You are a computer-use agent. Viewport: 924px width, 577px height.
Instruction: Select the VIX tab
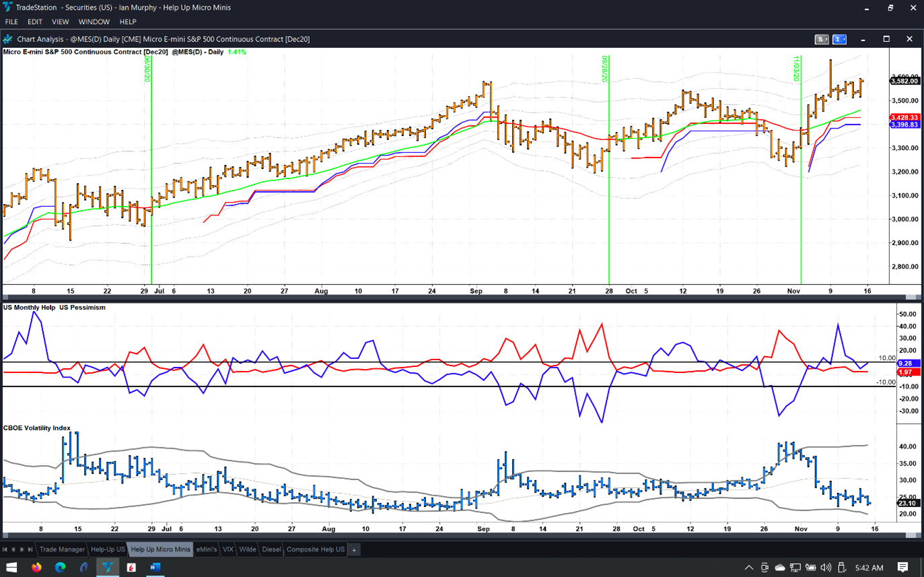point(228,549)
